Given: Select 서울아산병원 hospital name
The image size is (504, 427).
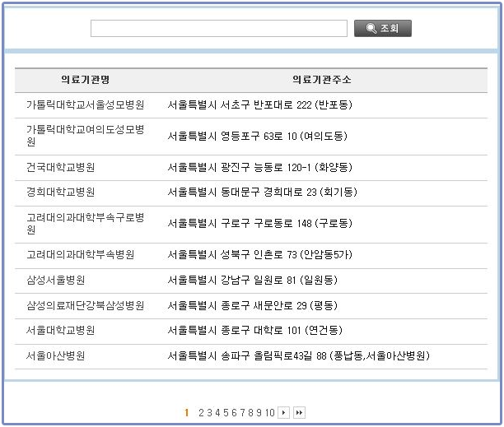Looking at the screenshot, I should pos(56,355).
